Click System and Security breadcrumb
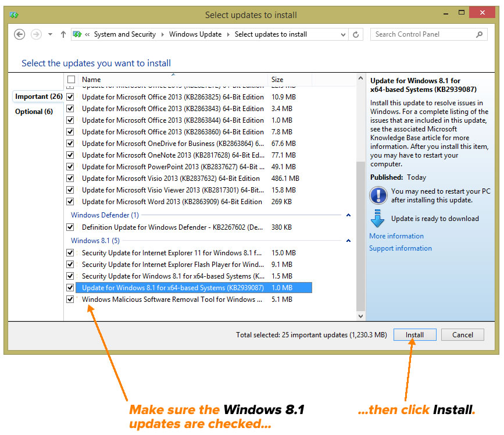Image resolution: width=504 pixels, height=435 pixels. pyautogui.click(x=125, y=34)
